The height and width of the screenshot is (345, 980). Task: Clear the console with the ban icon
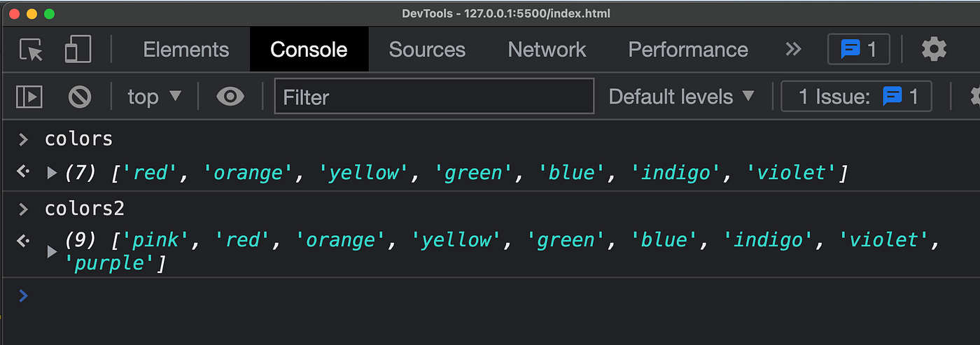click(x=80, y=97)
